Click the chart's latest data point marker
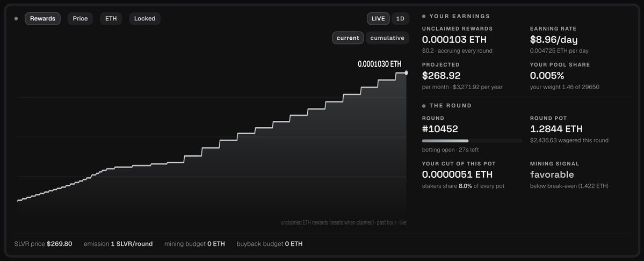The height and width of the screenshot is (261, 644). [x=406, y=73]
